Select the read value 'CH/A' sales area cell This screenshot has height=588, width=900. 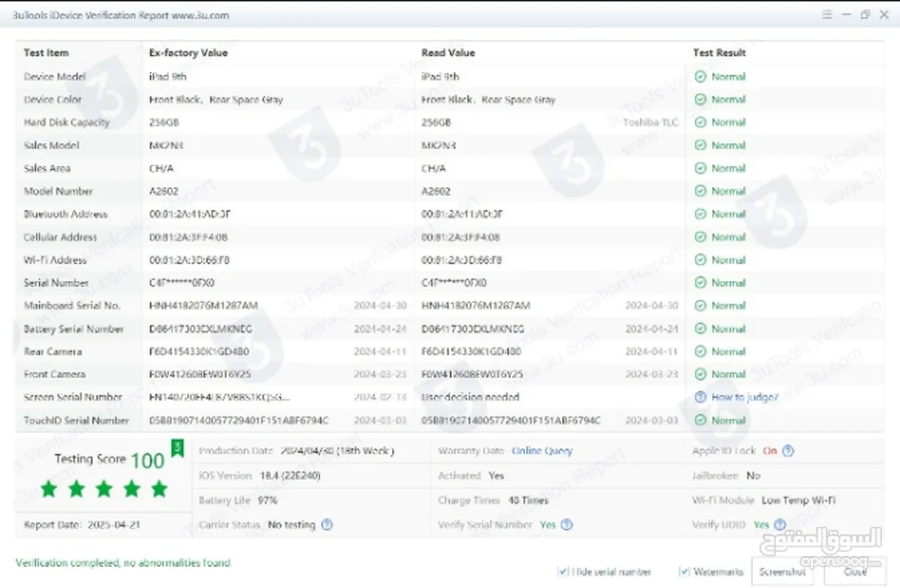(x=434, y=168)
